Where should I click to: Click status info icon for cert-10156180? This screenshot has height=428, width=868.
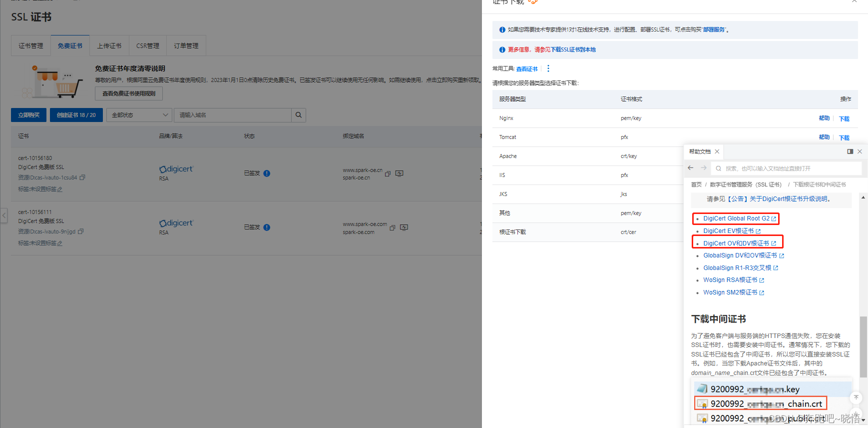coord(267,173)
